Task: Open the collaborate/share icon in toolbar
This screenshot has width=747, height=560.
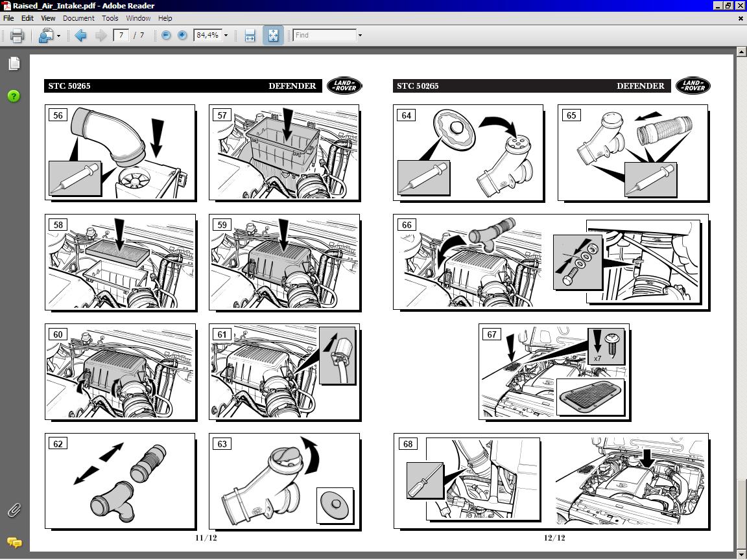Action: pyautogui.click(x=45, y=36)
